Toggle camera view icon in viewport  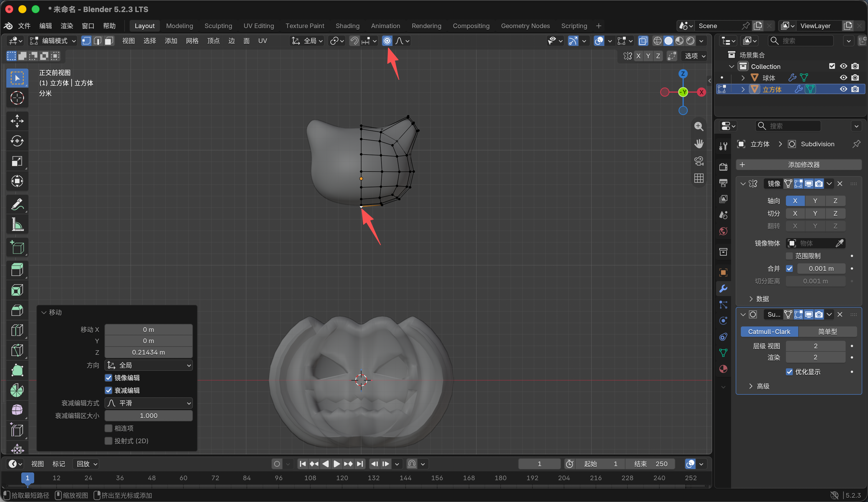point(699,161)
